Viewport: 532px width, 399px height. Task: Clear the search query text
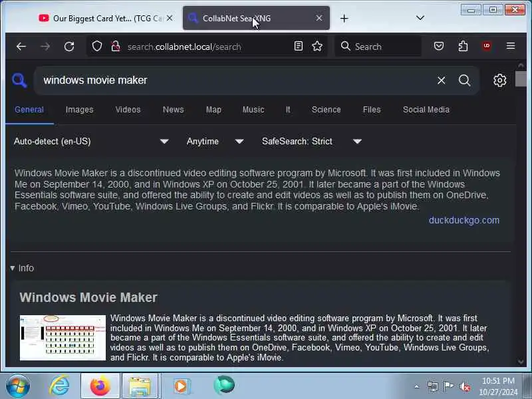(441, 80)
